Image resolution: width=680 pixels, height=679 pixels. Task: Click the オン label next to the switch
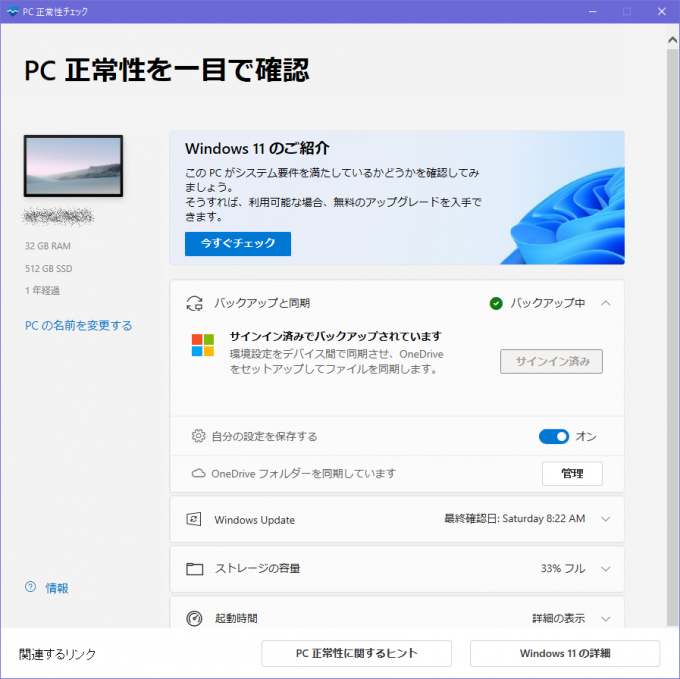586,436
